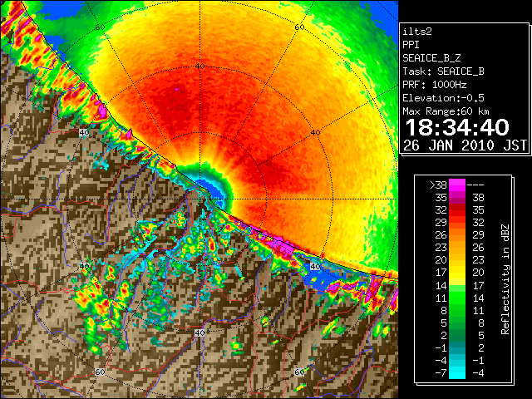Click the orange legend swatch beside the left '23'

tap(457, 248)
